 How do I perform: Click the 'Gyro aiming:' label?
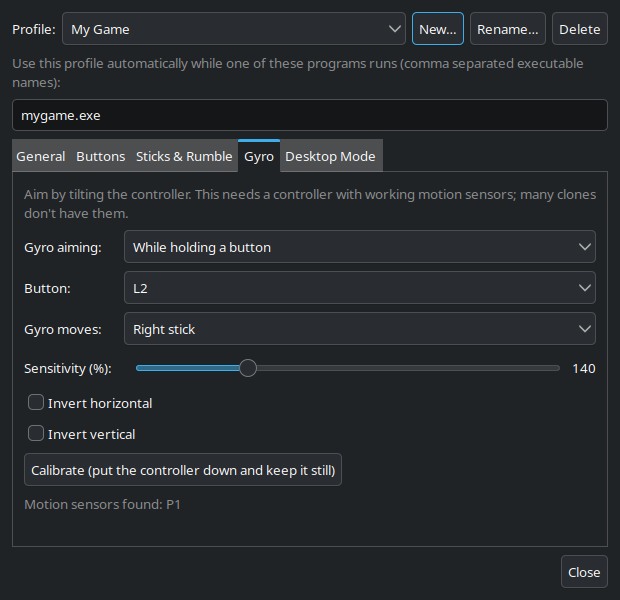pos(63,248)
